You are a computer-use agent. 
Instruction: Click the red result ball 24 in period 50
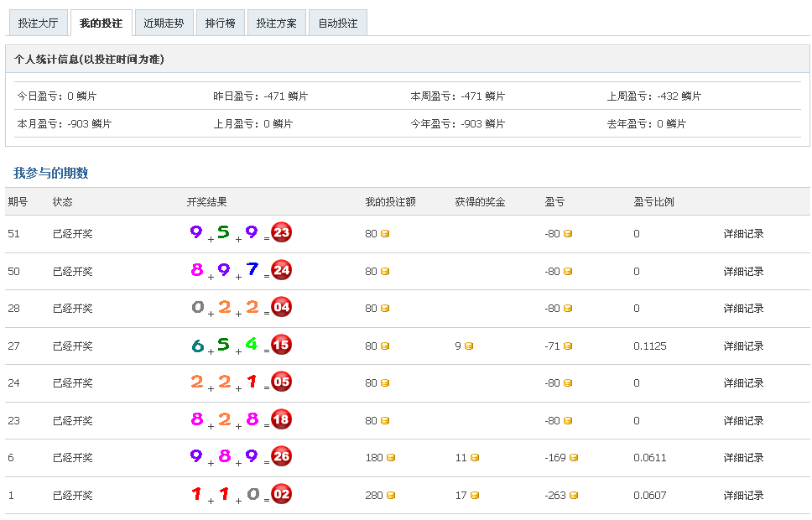[x=282, y=270]
